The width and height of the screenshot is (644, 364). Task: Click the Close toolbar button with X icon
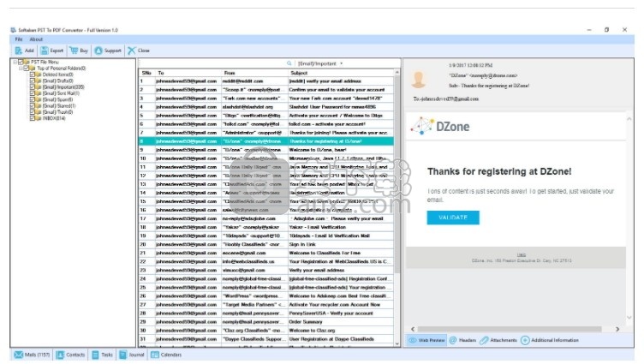pyautogui.click(x=139, y=51)
